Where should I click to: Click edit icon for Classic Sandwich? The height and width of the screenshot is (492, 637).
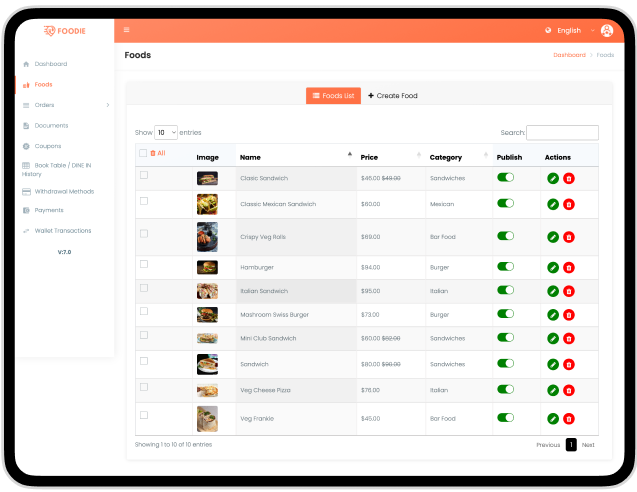pyautogui.click(x=553, y=179)
